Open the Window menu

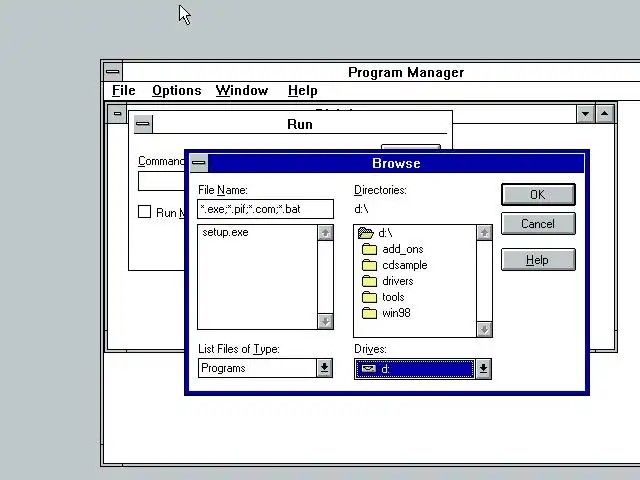click(242, 90)
